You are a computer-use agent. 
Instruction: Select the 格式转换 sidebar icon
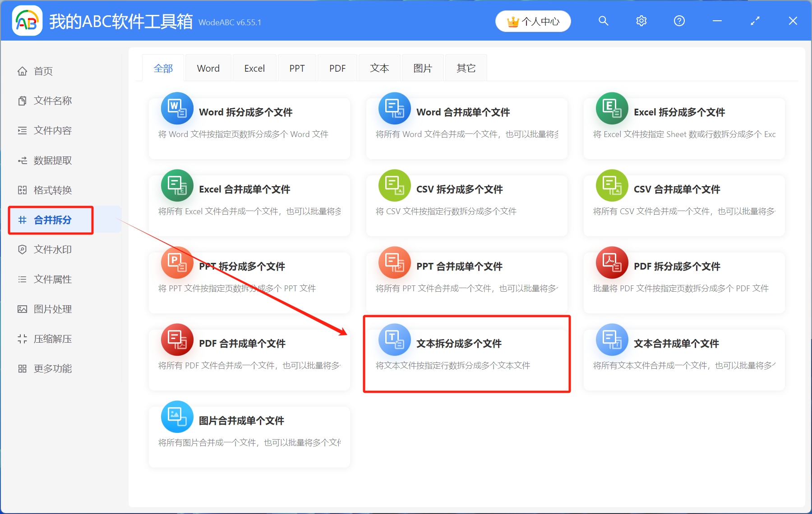point(22,190)
